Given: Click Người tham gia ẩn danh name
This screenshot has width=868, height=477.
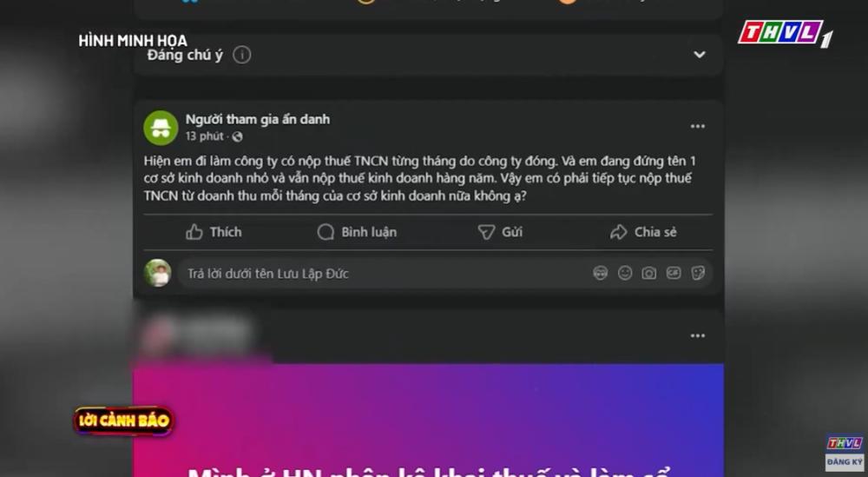Looking at the screenshot, I should (x=258, y=119).
